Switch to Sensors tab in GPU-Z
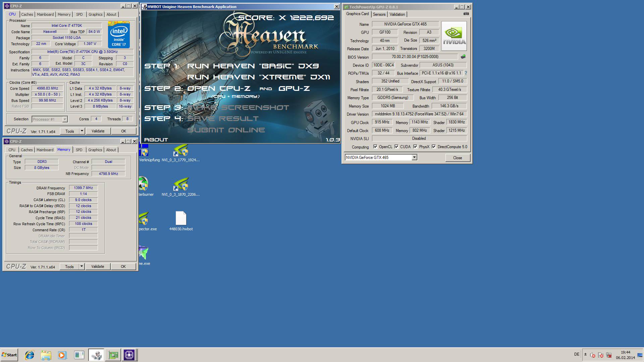 click(379, 14)
